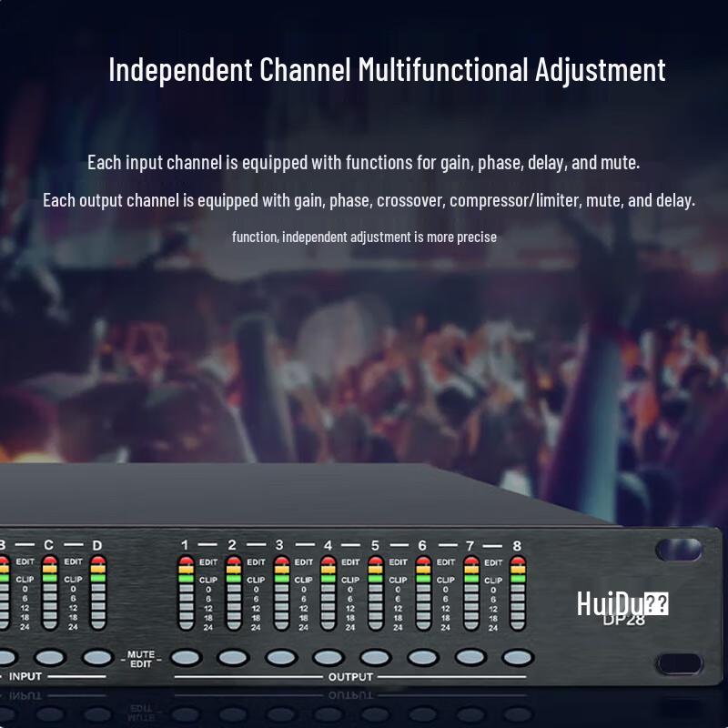Image resolution: width=728 pixels, height=728 pixels.
Task: Select the INPUT section label
Action: (27, 675)
